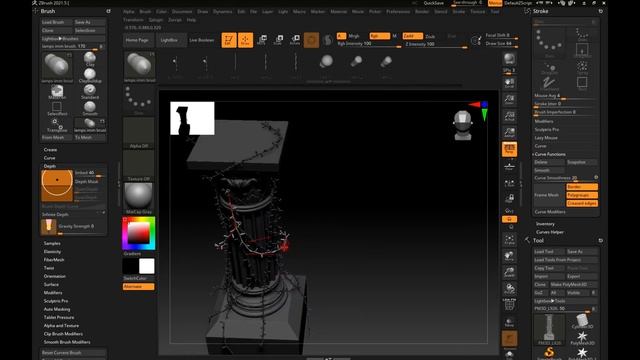Image resolution: width=640 pixels, height=360 pixels.
Task: Expand Curve Modifiers in Stroke panel
Action: coord(550,212)
